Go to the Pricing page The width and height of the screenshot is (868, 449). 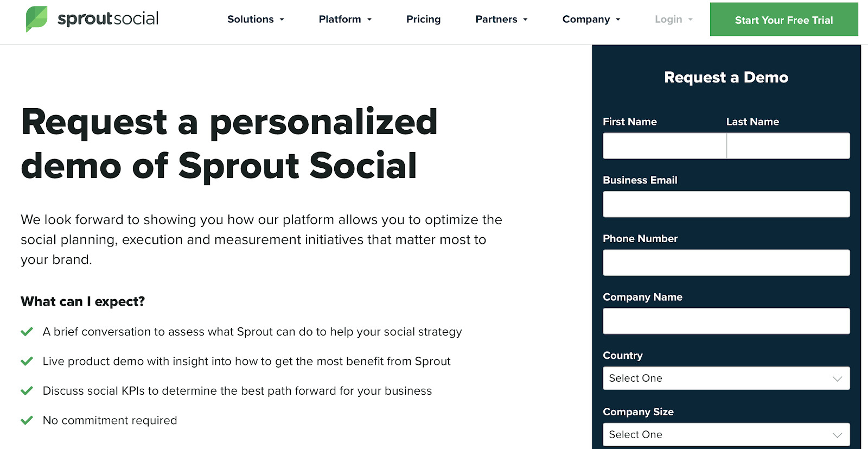(x=423, y=19)
